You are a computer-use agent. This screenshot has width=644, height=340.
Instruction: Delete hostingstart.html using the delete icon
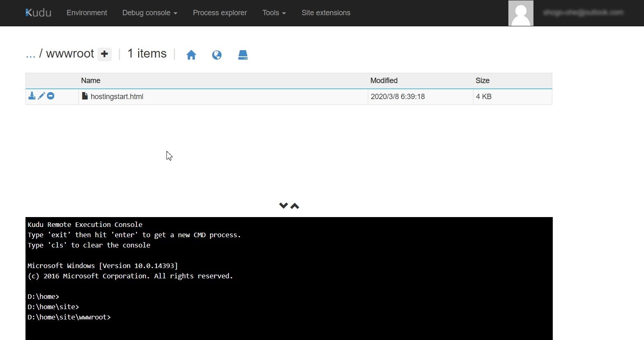51,96
